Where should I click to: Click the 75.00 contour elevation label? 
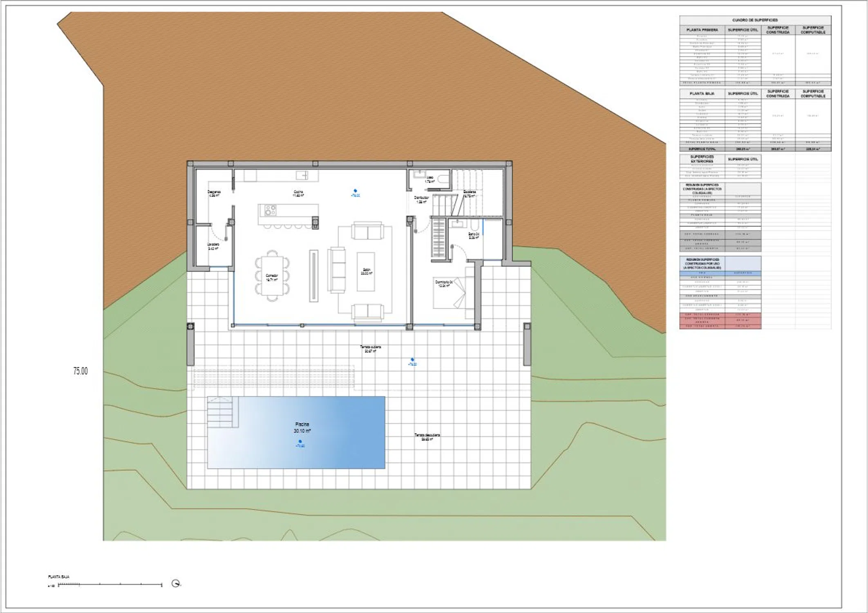coord(81,371)
